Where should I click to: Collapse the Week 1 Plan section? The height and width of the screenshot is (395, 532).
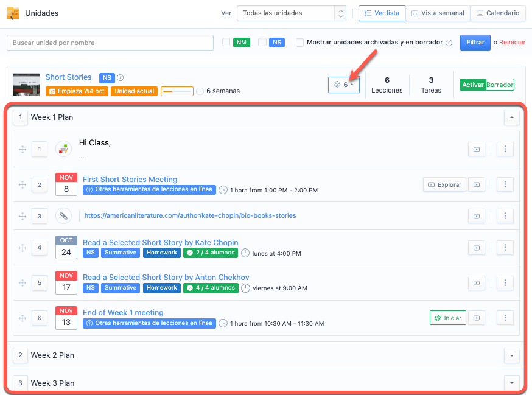tap(511, 117)
